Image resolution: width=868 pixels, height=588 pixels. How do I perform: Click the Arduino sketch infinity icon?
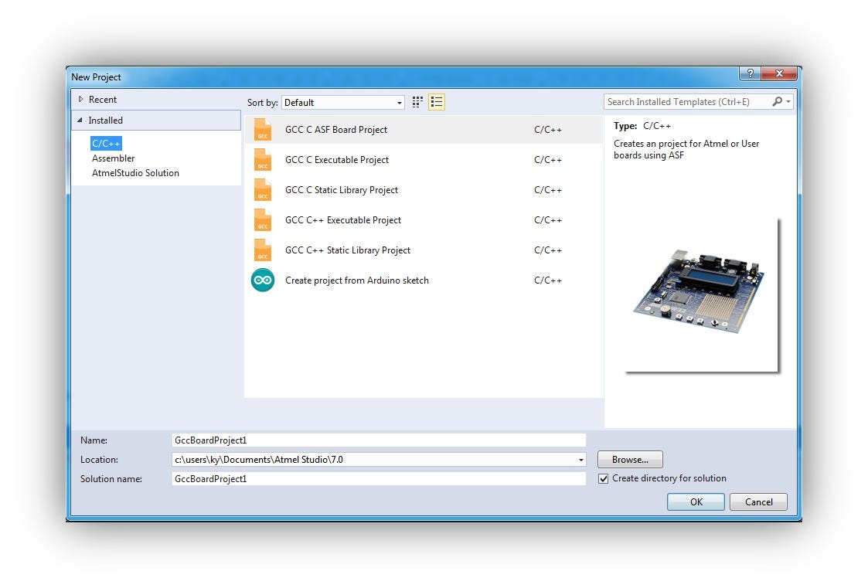[263, 280]
